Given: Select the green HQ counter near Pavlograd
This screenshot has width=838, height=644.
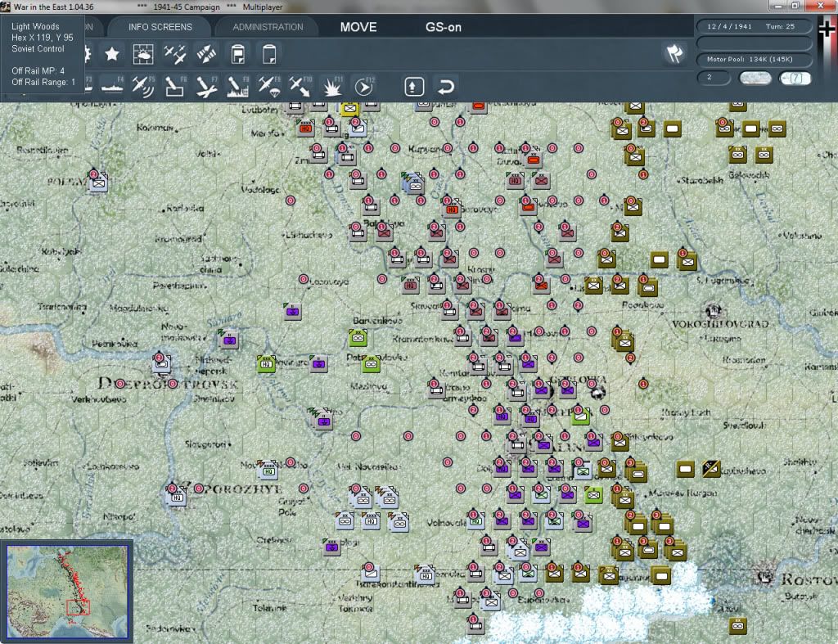Looking at the screenshot, I should (266, 363).
